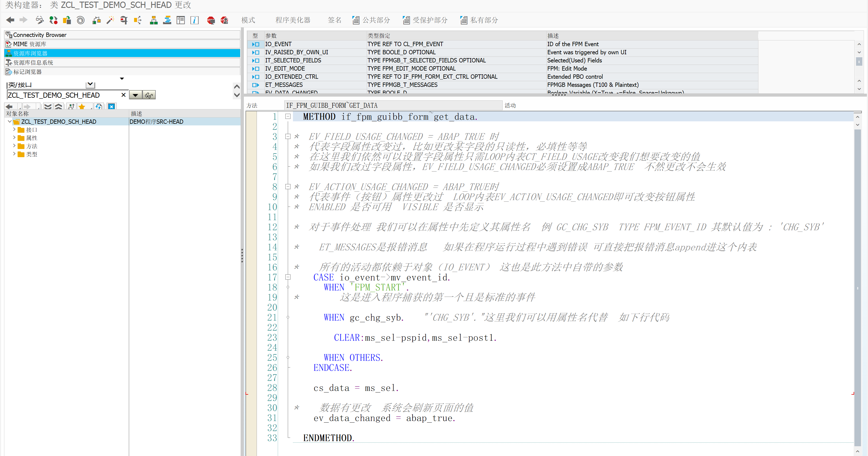Open the MIME 资源库 browser
This screenshot has height=456, width=868.
point(29,44)
